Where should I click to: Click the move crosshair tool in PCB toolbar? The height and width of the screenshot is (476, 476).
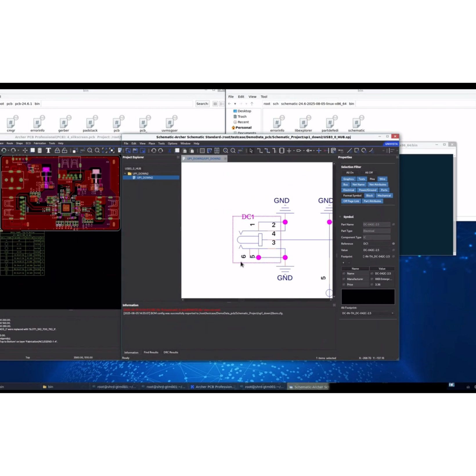pyautogui.click(x=25, y=150)
